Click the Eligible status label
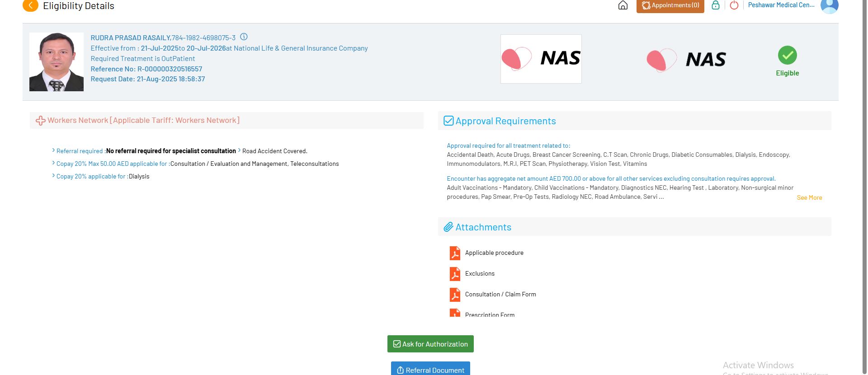This screenshot has width=868, height=375. [x=788, y=73]
